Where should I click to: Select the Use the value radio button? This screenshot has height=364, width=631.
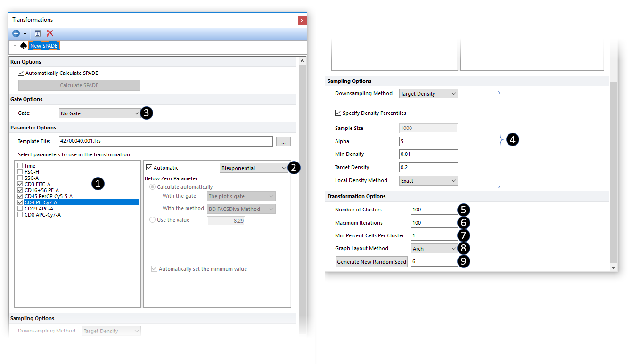coord(152,220)
